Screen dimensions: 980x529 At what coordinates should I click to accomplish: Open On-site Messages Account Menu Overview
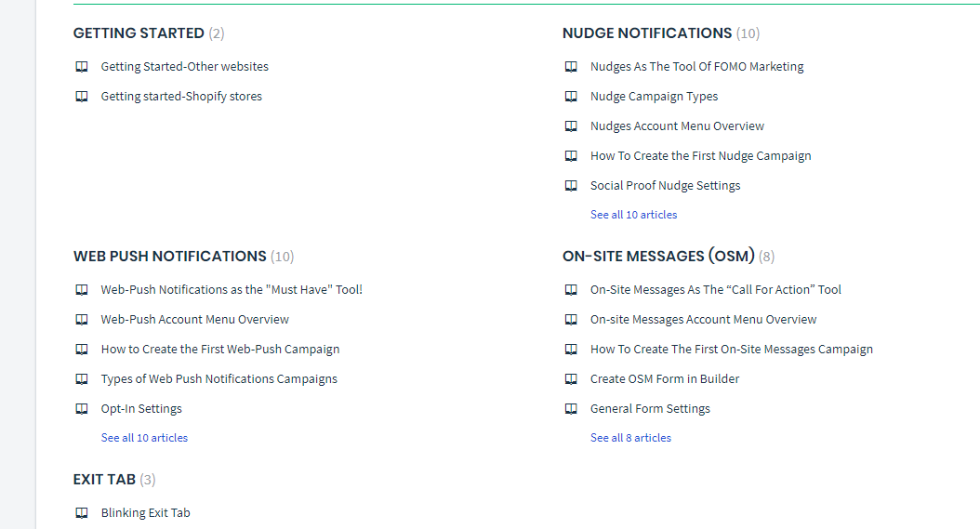[703, 320]
